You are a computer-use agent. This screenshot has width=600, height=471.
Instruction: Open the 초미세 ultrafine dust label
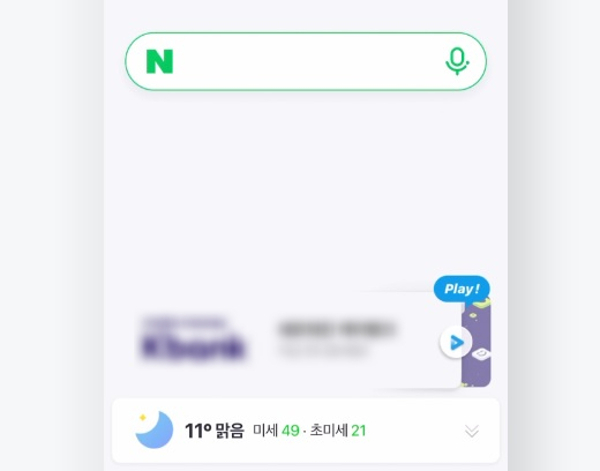point(329,430)
